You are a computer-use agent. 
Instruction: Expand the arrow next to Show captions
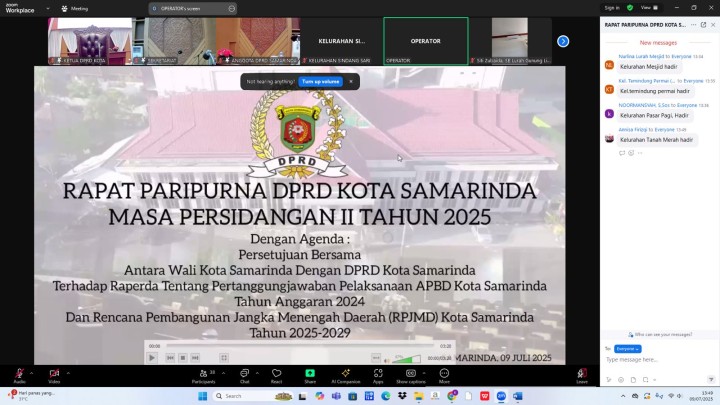coord(423,373)
